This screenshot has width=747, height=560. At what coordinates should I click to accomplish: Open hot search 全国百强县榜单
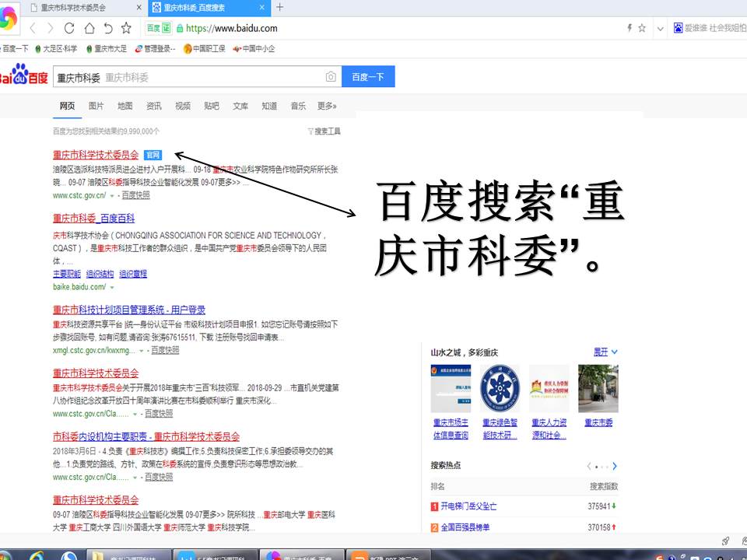[x=465, y=527]
